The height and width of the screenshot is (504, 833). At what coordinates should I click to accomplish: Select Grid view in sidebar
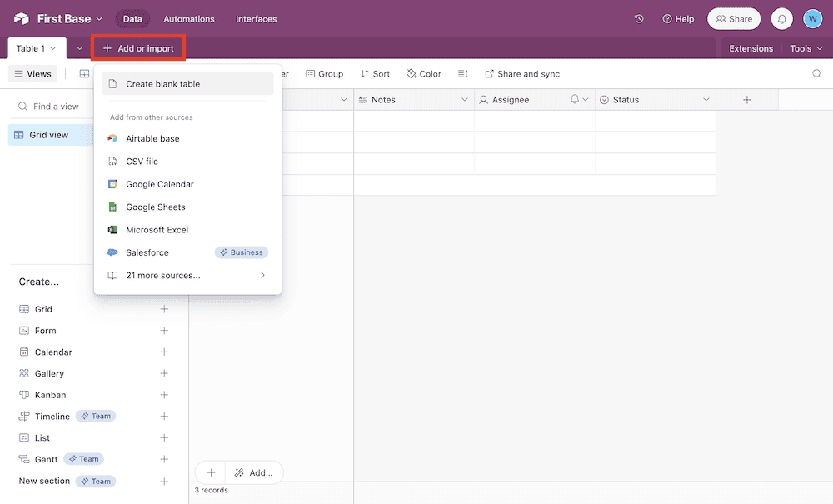pyautogui.click(x=51, y=135)
